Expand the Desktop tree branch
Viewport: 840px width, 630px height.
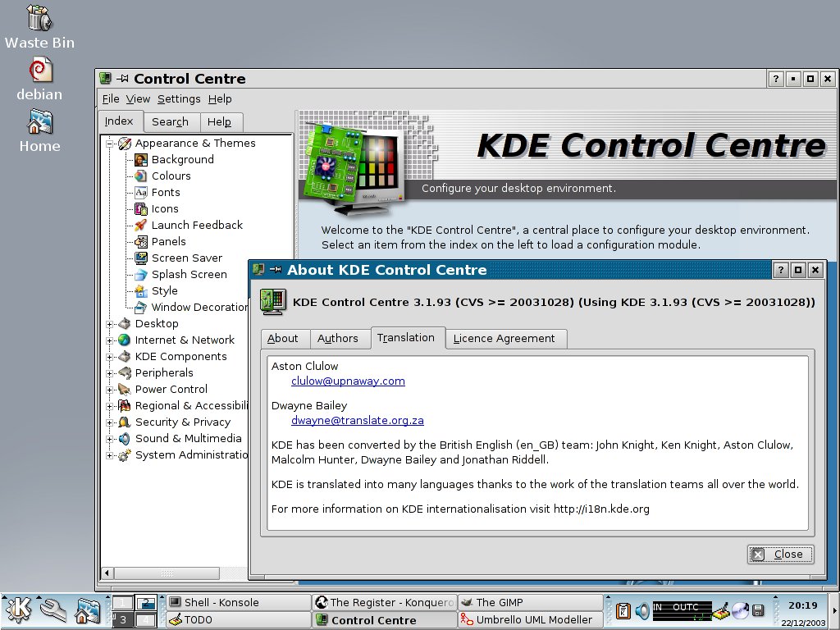tap(109, 324)
